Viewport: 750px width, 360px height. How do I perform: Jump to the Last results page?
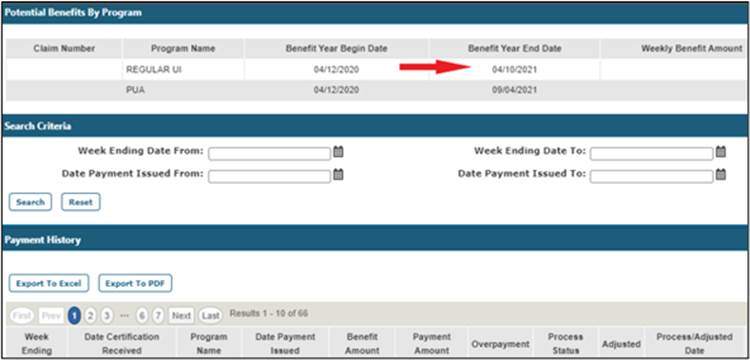(210, 316)
